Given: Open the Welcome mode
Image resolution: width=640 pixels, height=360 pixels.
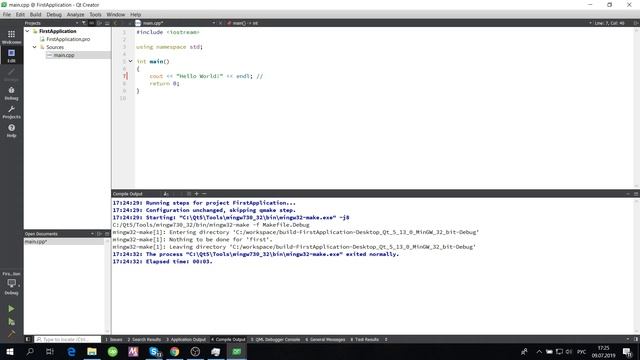Looking at the screenshot, I should pos(11,37).
